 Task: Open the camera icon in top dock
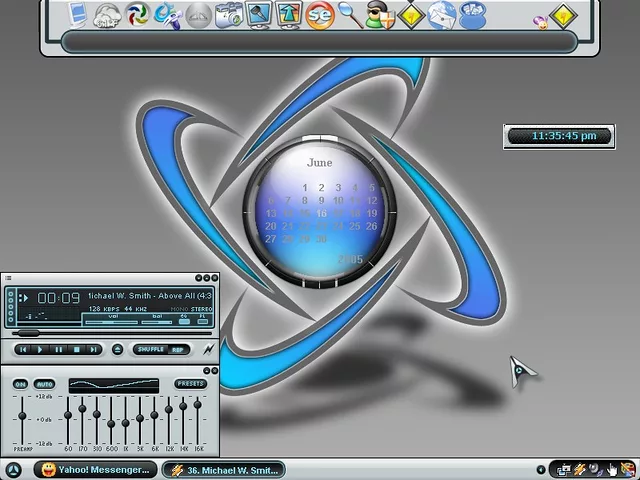(229, 15)
